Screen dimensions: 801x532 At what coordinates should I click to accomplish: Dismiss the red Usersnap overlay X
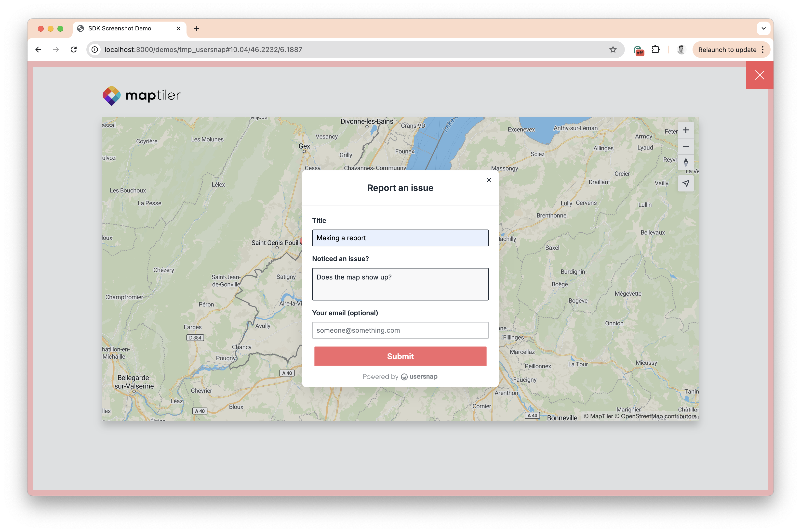pyautogui.click(x=759, y=75)
